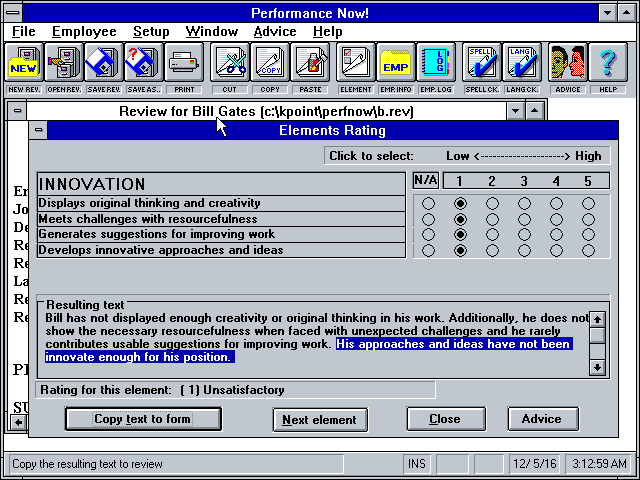Rate Meets challenges with resourcefulness as 2
This screenshot has width=640, height=480.
(x=492, y=219)
